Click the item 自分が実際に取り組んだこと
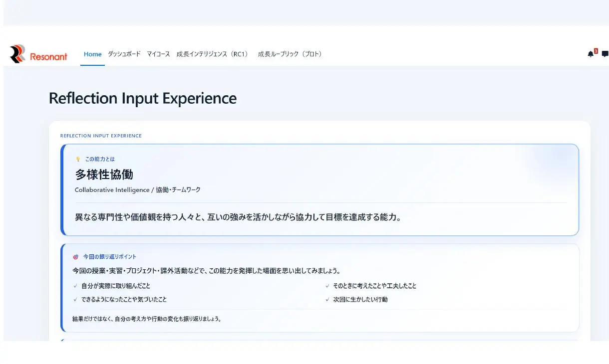The image size is (609, 364). 116,286
